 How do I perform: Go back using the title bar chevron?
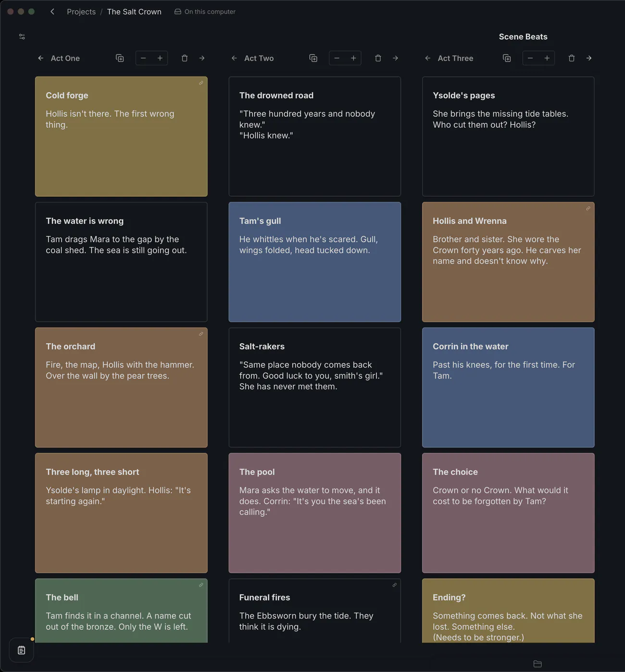tap(52, 12)
